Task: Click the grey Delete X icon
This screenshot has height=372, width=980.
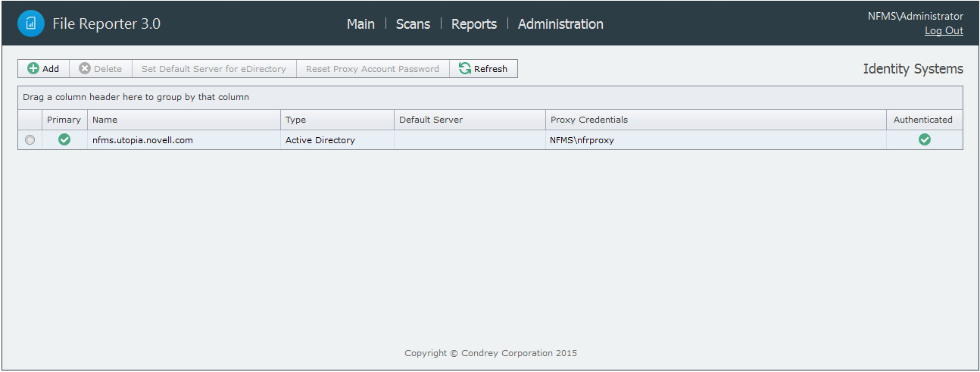Action: pyautogui.click(x=85, y=69)
